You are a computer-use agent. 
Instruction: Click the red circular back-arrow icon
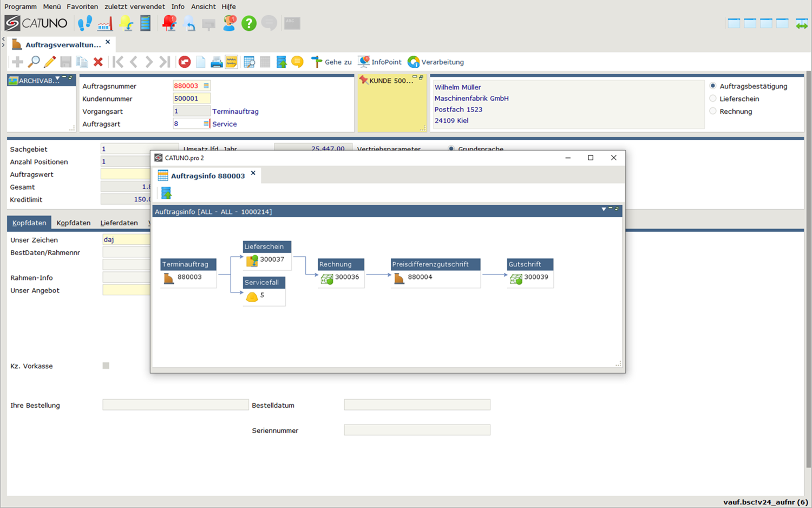coord(185,62)
